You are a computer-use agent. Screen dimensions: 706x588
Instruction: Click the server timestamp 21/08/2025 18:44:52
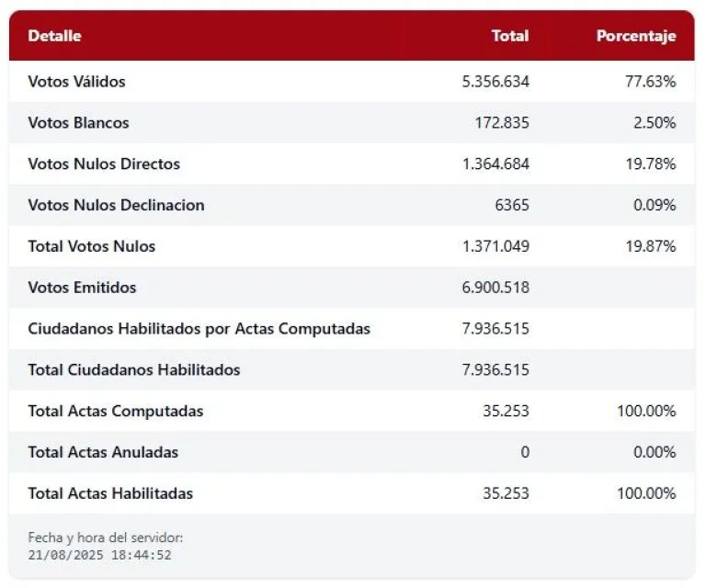pyautogui.click(x=99, y=555)
